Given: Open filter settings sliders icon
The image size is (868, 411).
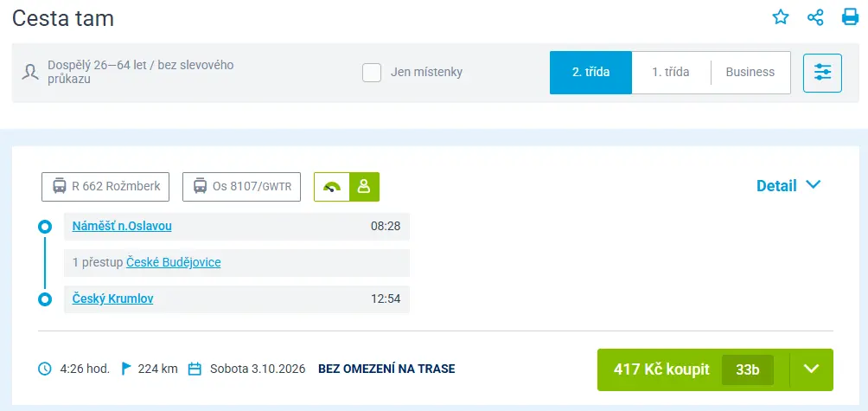Looking at the screenshot, I should point(822,73).
